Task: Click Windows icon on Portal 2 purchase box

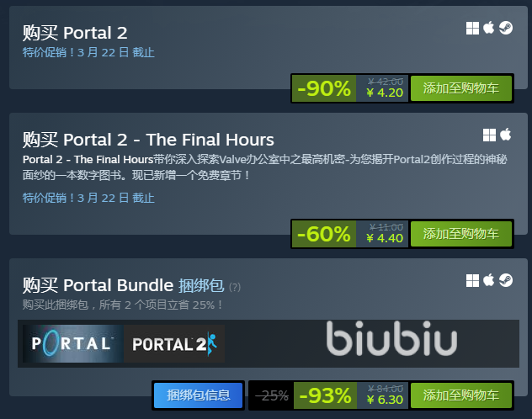Action: tap(472, 28)
